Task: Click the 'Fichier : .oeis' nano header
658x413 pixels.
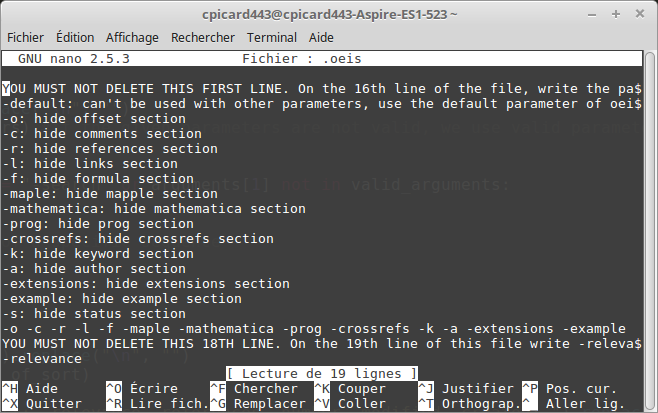Action: click(302, 59)
